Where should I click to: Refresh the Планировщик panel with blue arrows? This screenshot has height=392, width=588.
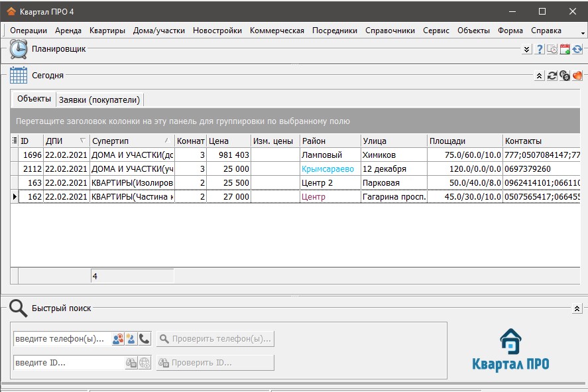tap(577, 49)
